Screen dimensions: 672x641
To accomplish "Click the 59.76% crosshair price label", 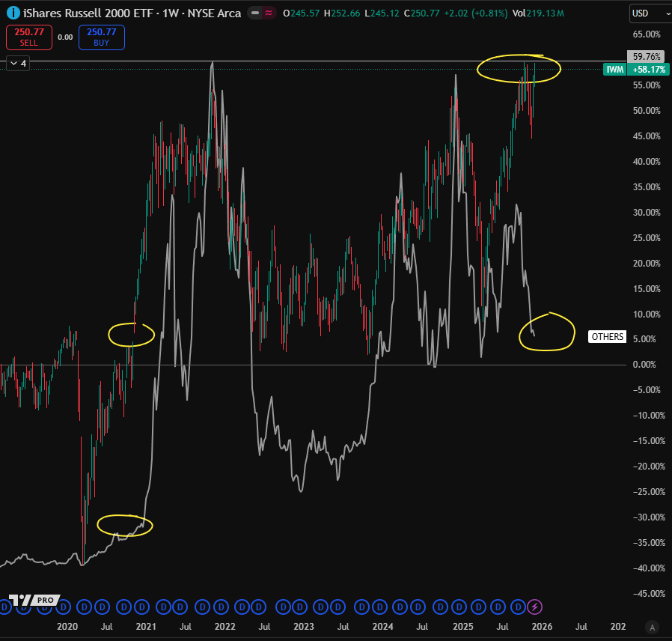I will point(647,57).
